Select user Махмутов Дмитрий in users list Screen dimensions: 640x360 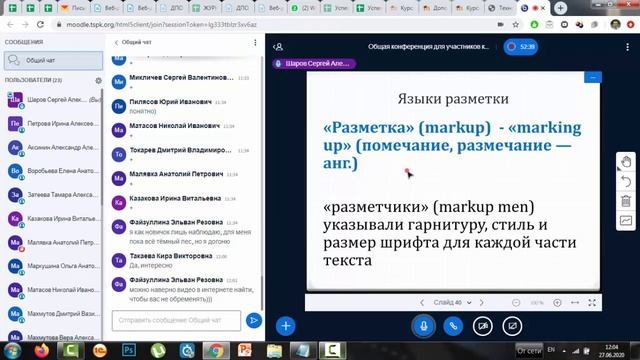(x=53, y=314)
